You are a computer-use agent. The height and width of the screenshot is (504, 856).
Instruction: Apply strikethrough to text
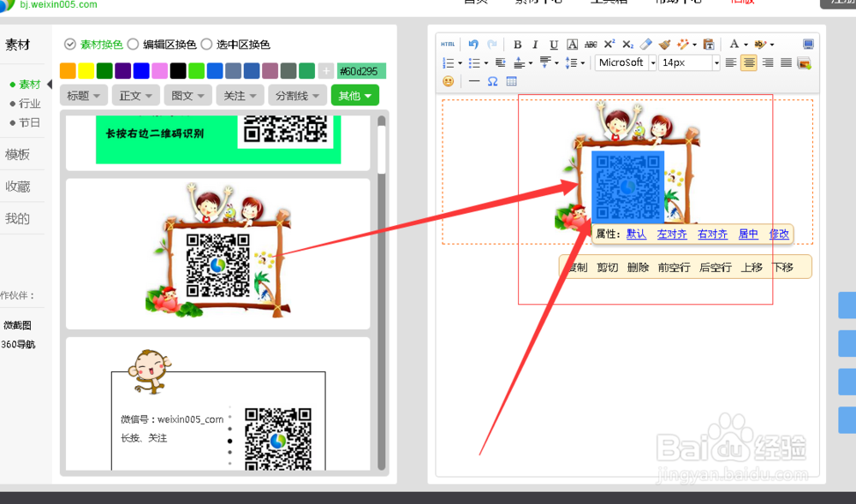(x=591, y=44)
